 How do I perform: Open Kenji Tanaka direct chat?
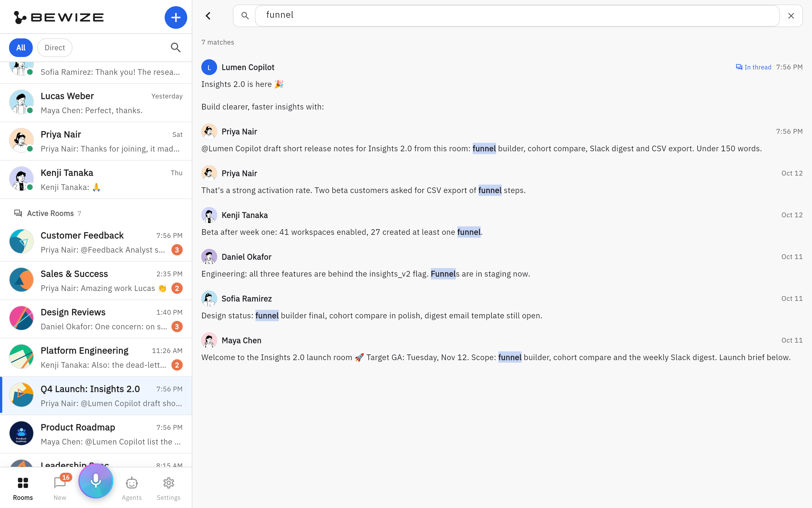tap(96, 179)
